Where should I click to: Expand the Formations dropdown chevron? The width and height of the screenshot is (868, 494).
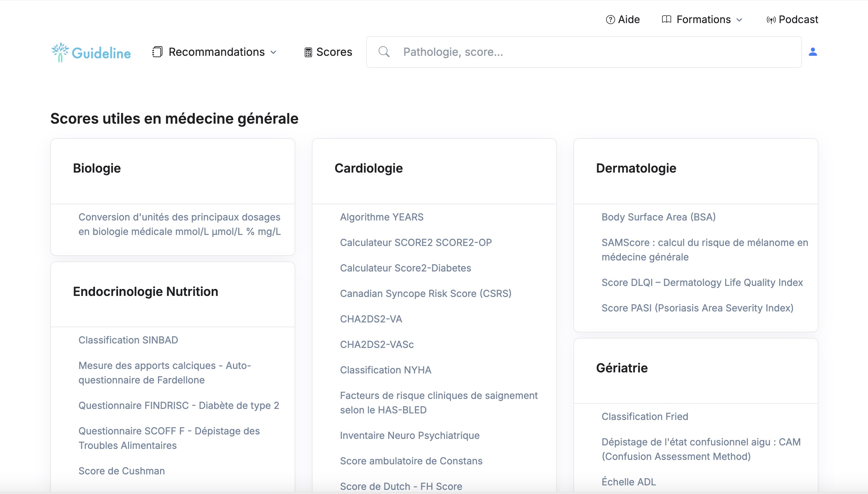pos(739,20)
